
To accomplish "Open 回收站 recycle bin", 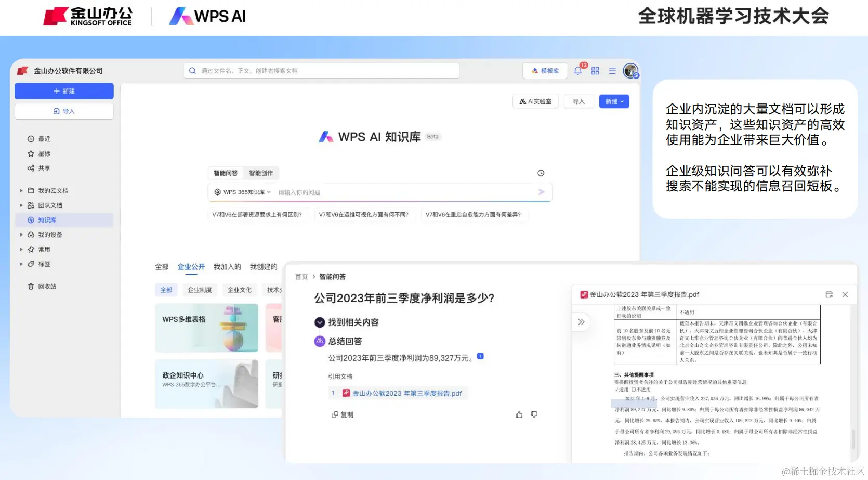I will point(42,286).
